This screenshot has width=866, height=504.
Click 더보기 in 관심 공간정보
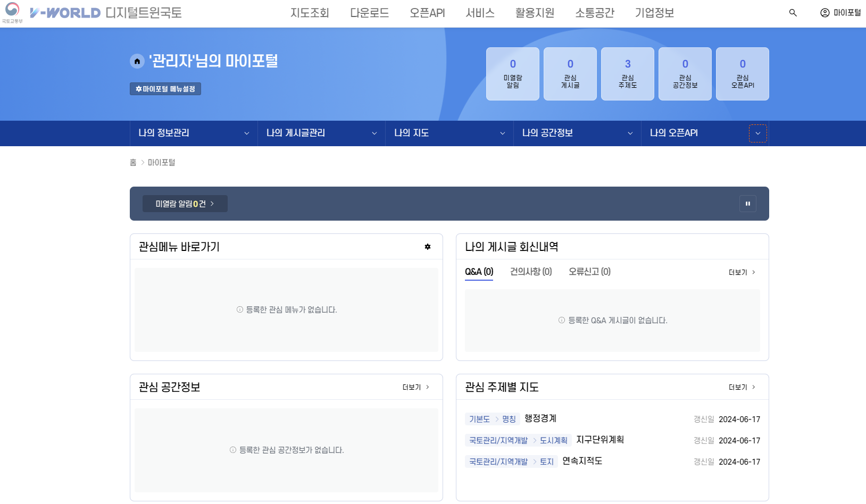[416, 387]
